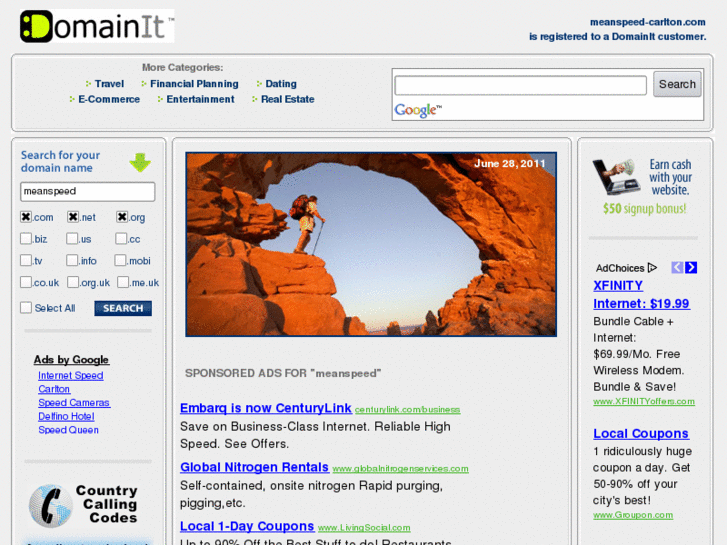Image resolution: width=727 pixels, height=545 pixels.
Task: Open XFINITY Internet: $19.99 ad
Action: pos(641,295)
